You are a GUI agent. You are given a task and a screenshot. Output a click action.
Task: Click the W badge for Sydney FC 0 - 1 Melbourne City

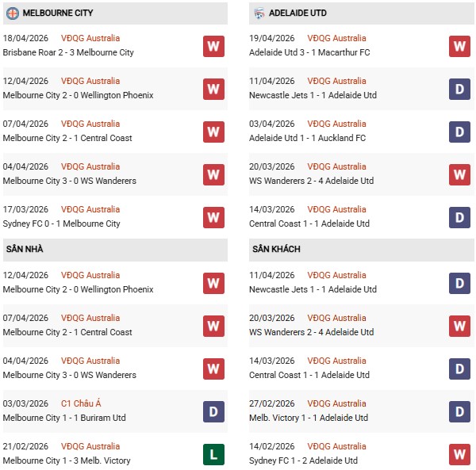tap(213, 217)
